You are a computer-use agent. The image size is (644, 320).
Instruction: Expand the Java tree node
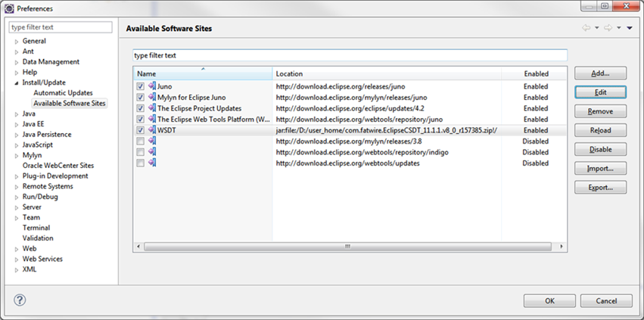click(x=17, y=114)
